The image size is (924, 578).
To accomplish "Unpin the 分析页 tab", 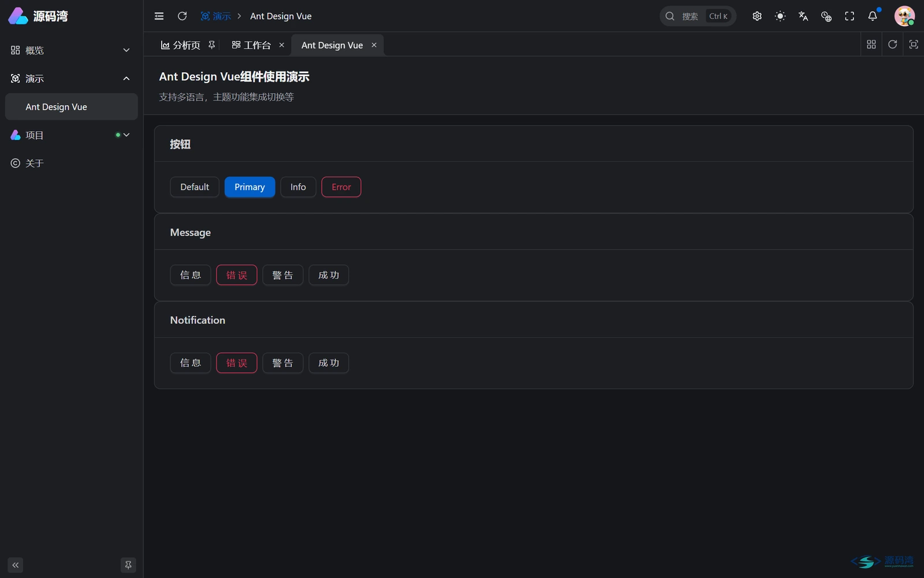I will (x=212, y=45).
